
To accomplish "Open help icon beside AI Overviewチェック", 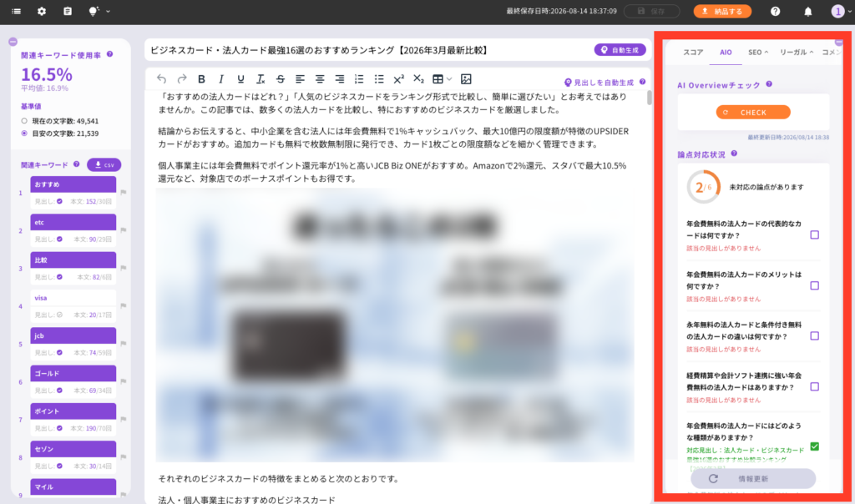I will tap(769, 84).
